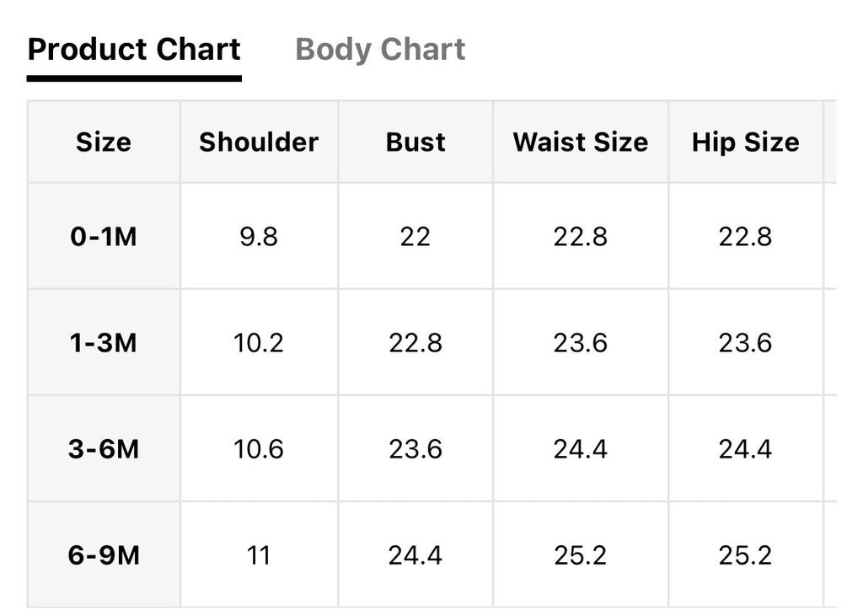863x616 pixels.
Task: Click the shoulder value 11 cell
Action: coord(259,554)
